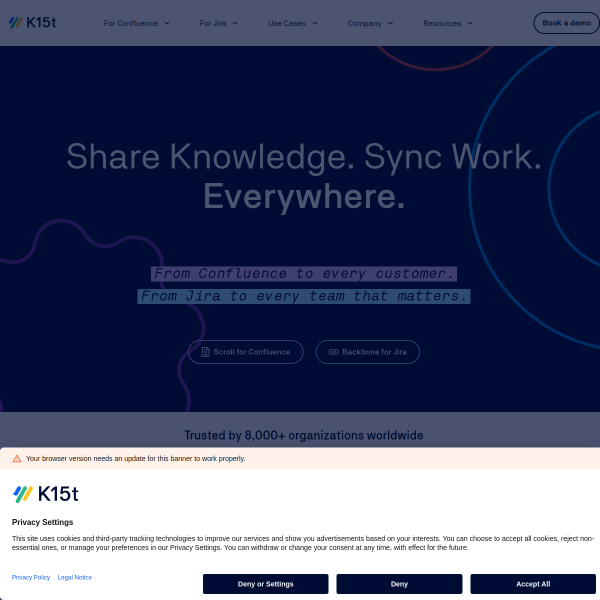Click 'Trusted by 8,000+ organizations worldwide' text
Screen dimensions: 600x600
point(304,435)
